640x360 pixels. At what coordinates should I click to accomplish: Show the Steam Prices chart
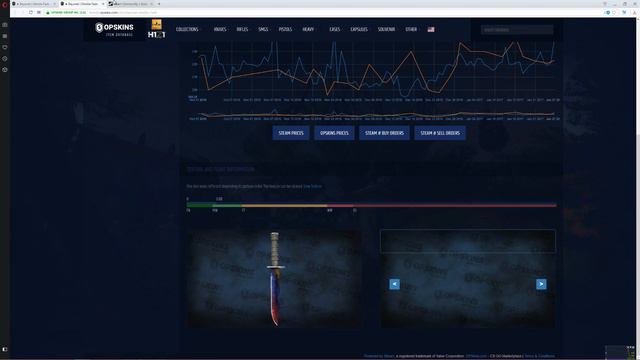(x=291, y=133)
